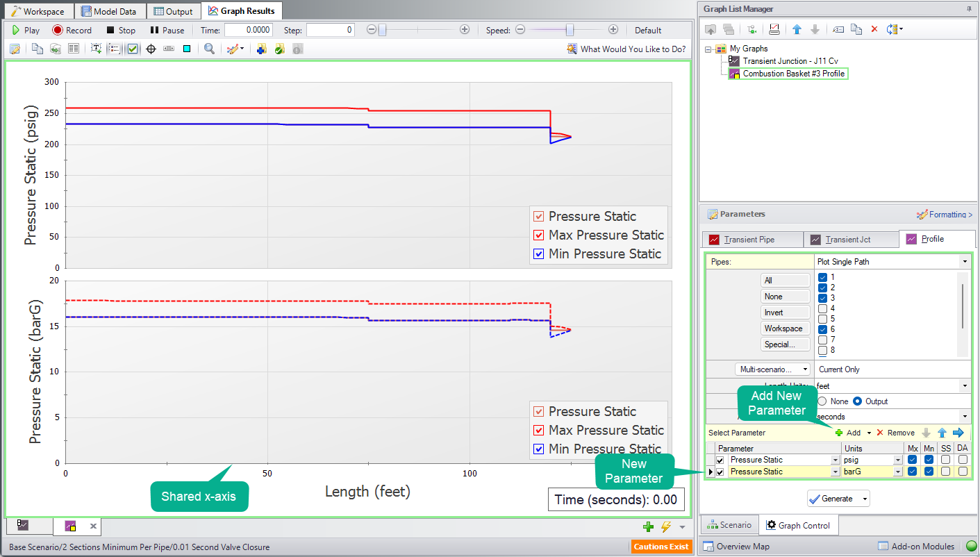The height and width of the screenshot is (557, 980).
Task: Open the barG units dropdown
Action: [898, 472]
